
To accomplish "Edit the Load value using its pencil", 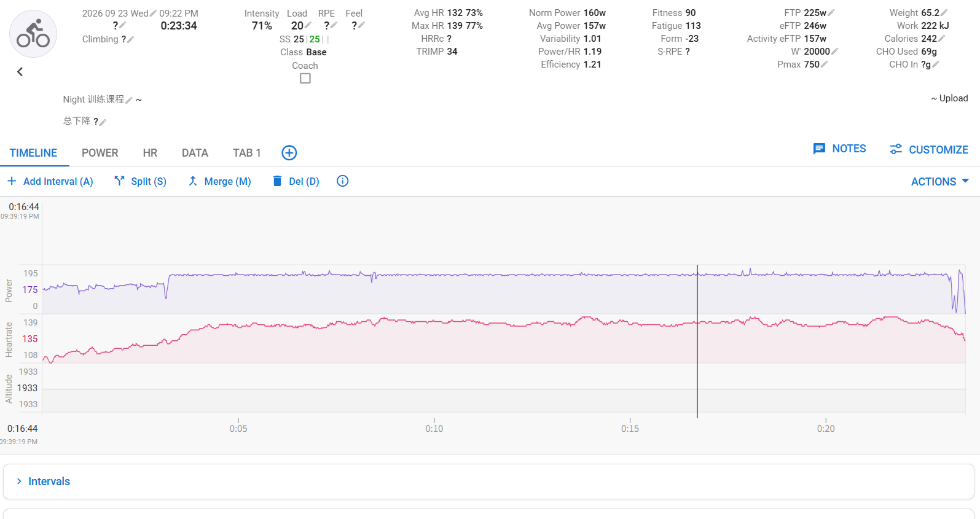I will (x=308, y=26).
